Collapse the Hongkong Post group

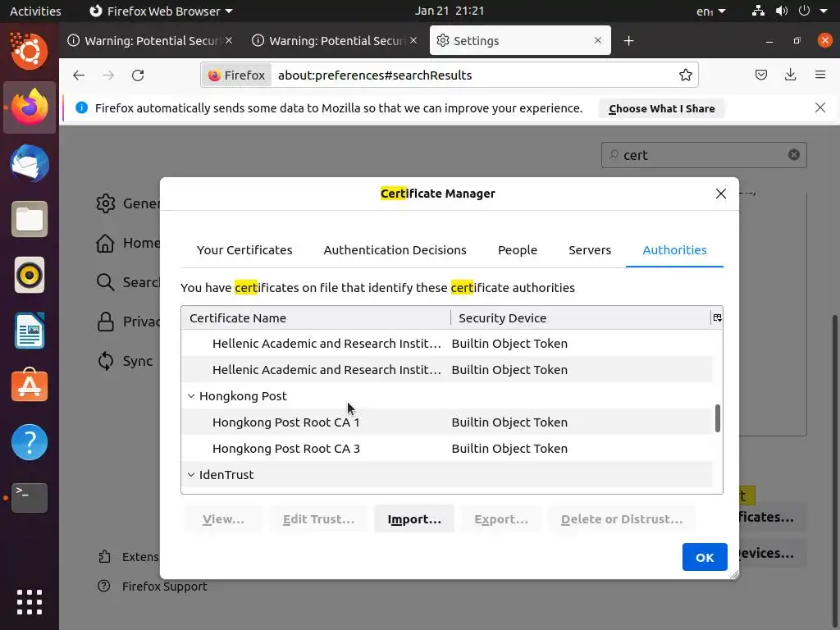191,396
